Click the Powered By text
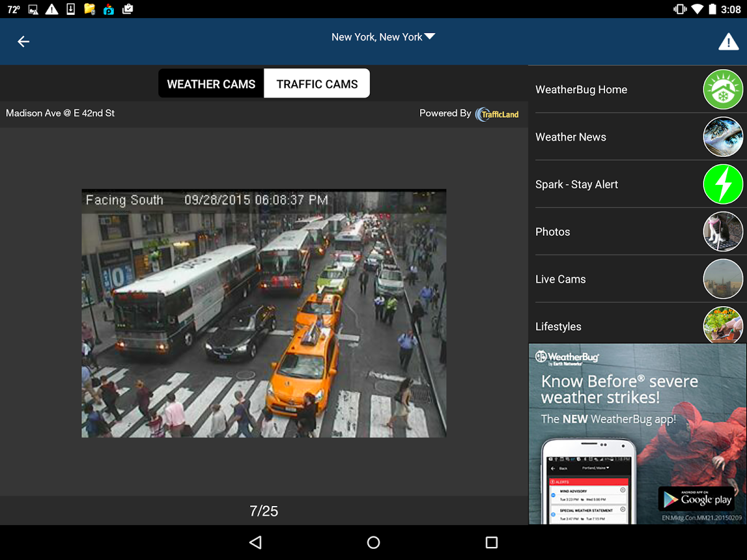Viewport: 747px width, 560px height. coord(445,113)
